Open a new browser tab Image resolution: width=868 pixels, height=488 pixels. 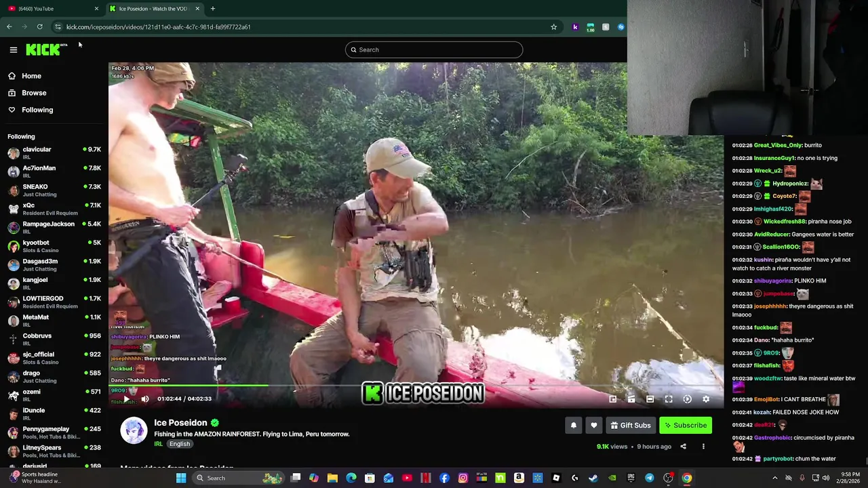coord(212,9)
